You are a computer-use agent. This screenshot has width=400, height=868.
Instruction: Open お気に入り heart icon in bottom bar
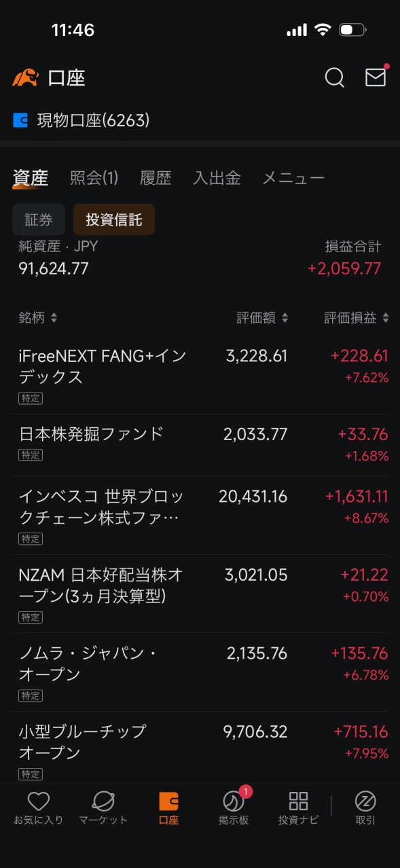click(38, 808)
